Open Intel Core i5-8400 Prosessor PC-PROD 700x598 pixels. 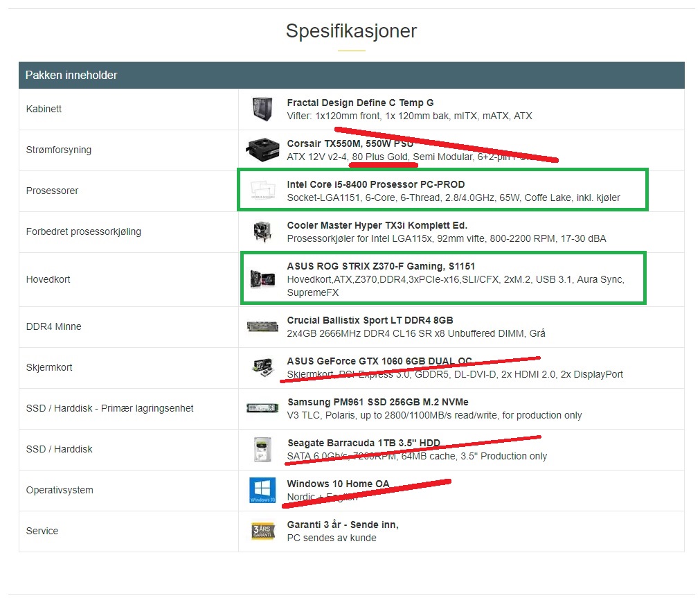point(376,184)
